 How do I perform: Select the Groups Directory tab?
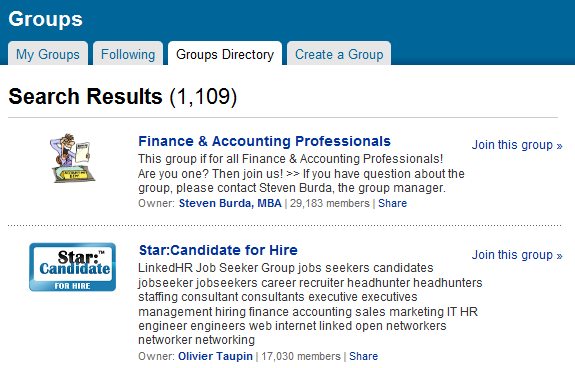coord(225,54)
